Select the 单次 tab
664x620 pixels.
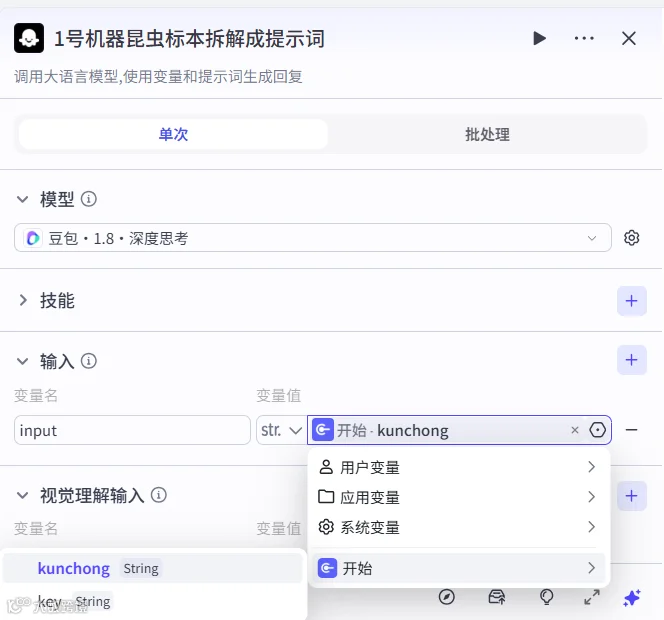[x=173, y=134]
